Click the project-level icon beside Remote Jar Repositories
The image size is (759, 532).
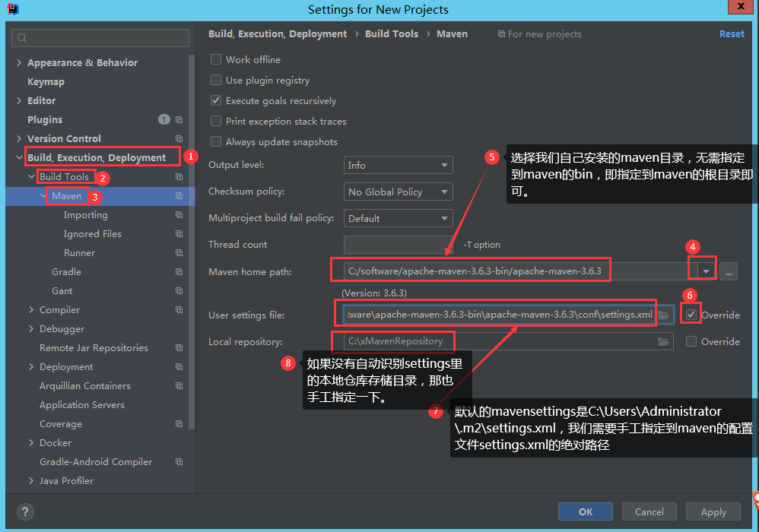coord(179,348)
